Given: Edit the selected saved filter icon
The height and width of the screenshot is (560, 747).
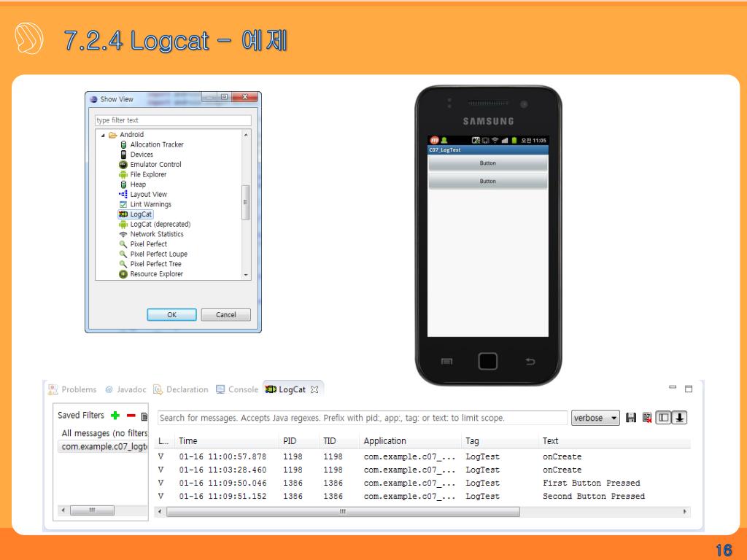Looking at the screenshot, I should 144,416.
